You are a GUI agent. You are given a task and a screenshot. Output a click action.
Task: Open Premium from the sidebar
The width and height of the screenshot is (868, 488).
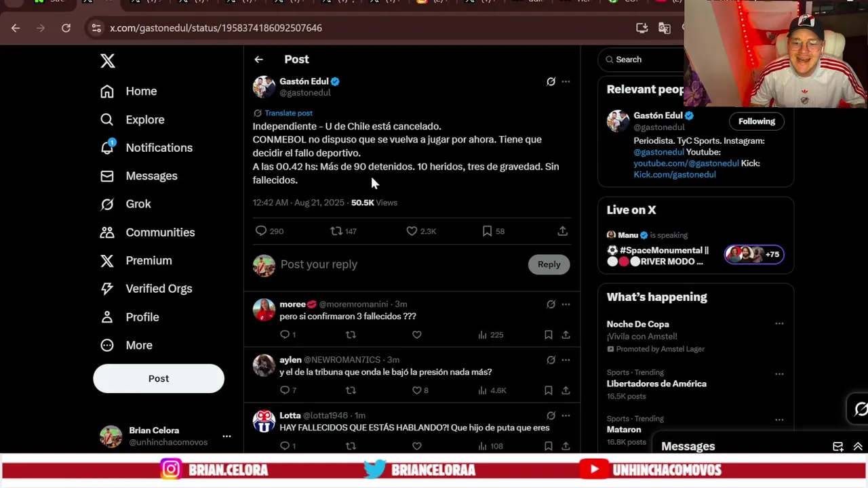point(136,260)
